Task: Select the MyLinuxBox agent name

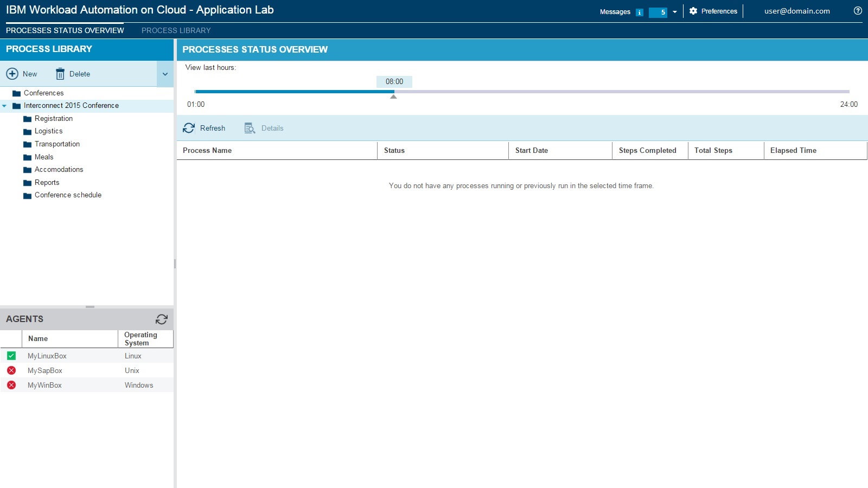Action: [x=47, y=356]
